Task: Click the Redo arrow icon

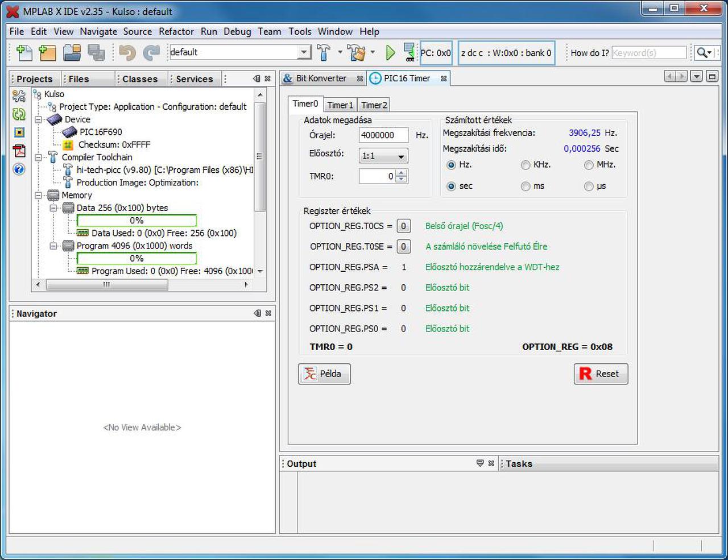Action: tap(151, 53)
